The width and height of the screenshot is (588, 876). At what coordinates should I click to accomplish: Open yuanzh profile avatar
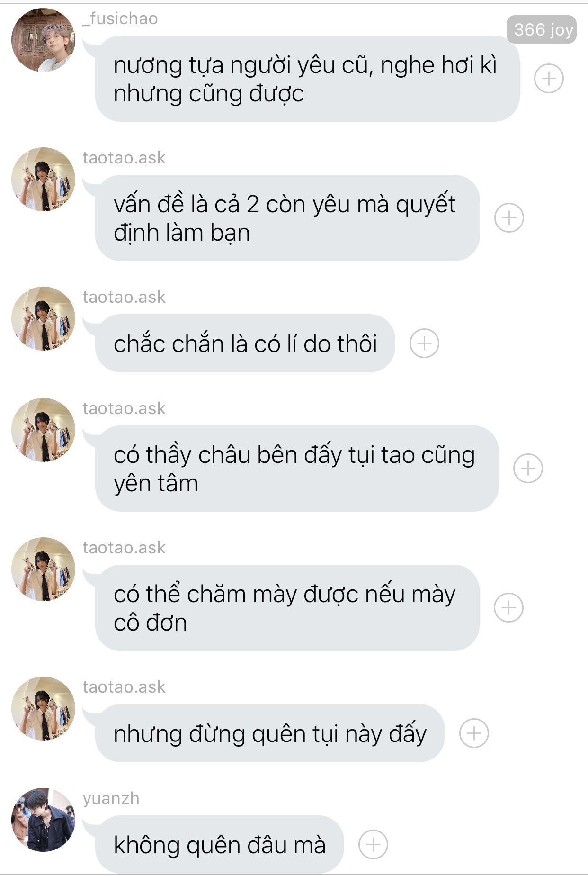click(x=43, y=820)
